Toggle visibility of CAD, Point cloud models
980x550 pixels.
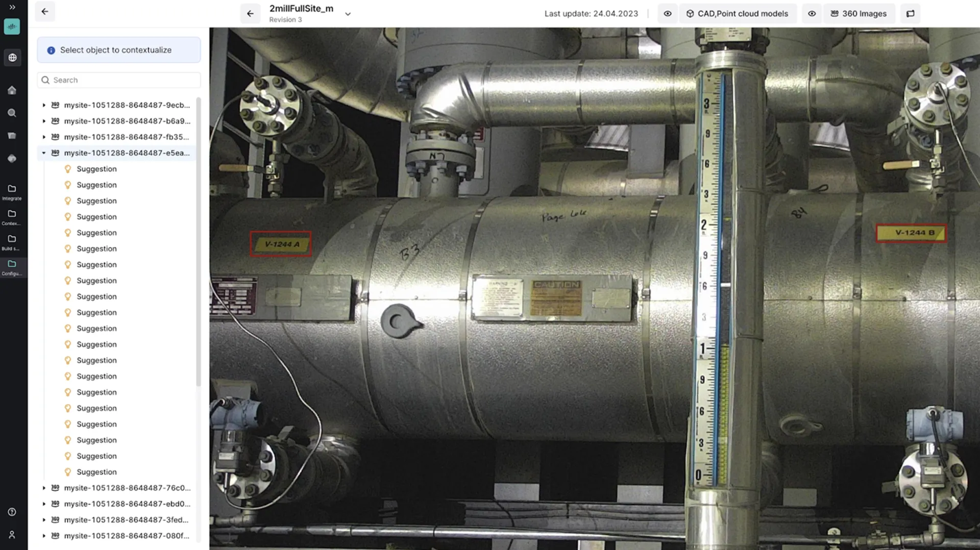click(x=668, y=14)
